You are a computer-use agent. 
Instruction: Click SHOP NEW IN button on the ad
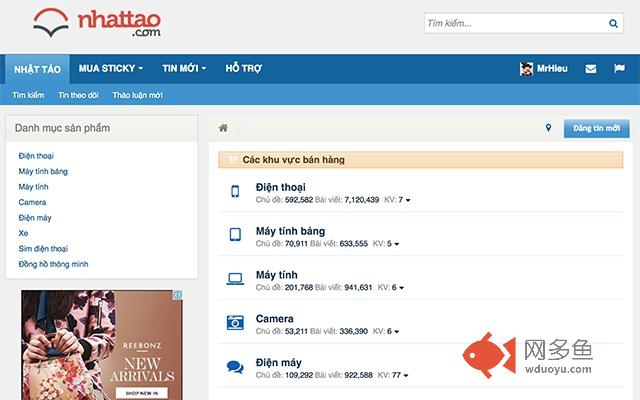click(x=142, y=393)
